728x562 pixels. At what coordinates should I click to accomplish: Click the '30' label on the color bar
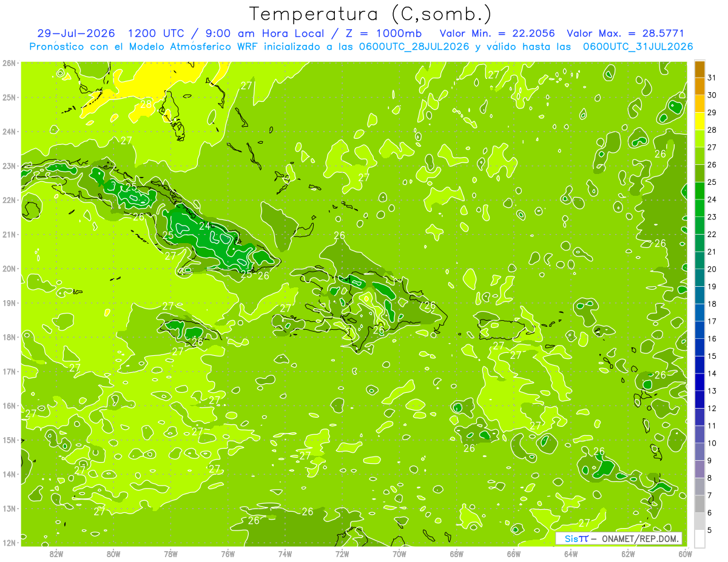coord(712,95)
